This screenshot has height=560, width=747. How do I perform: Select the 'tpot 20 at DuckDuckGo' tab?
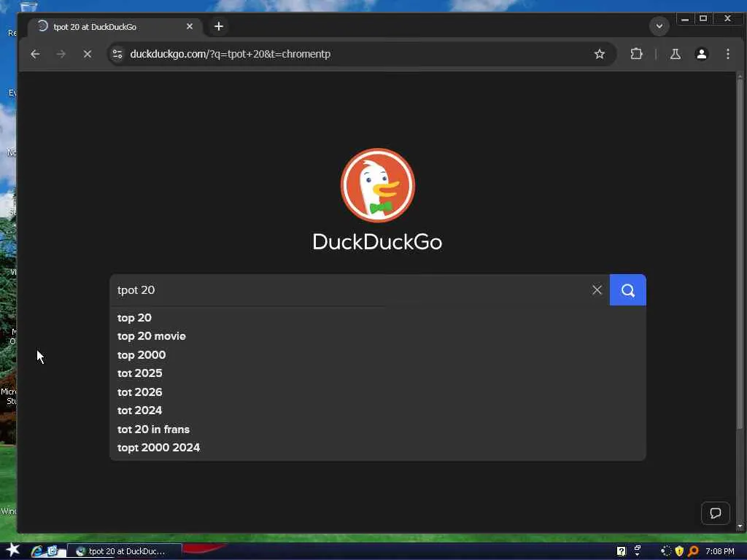click(115, 27)
